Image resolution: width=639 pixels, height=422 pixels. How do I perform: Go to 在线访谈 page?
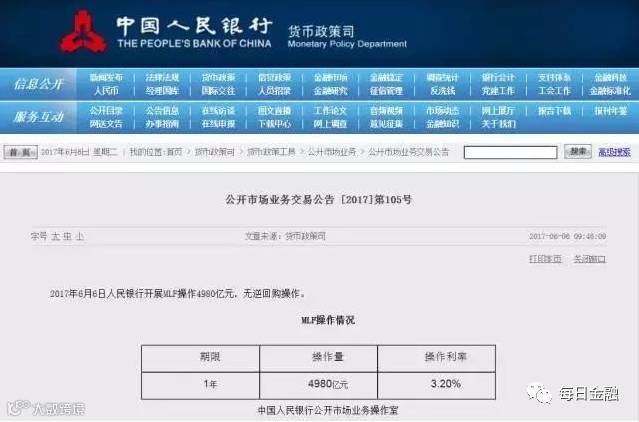pyautogui.click(x=218, y=110)
